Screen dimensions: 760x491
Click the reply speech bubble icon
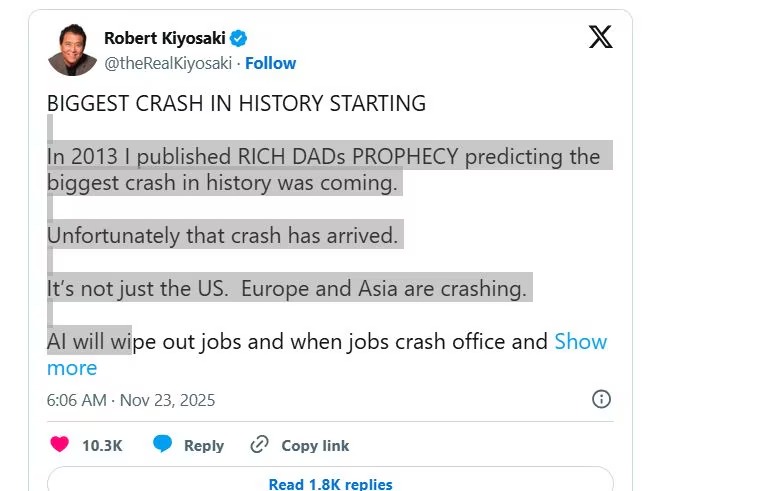162,445
